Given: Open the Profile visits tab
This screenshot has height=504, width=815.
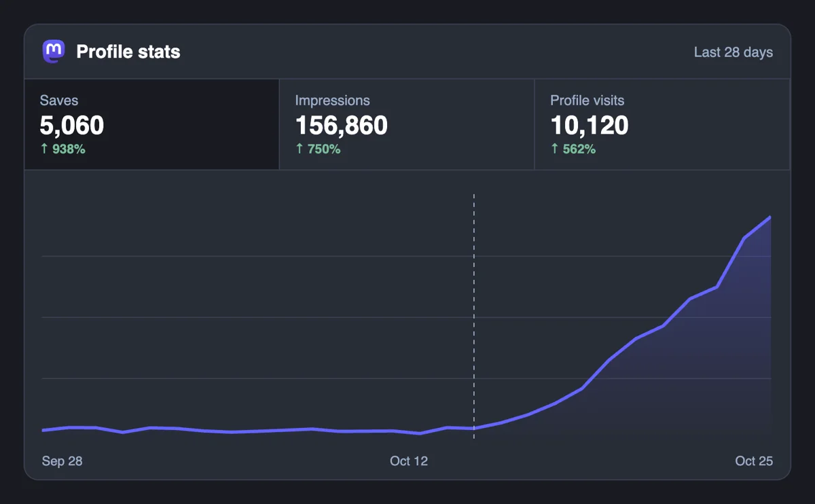Looking at the screenshot, I should click(x=662, y=124).
